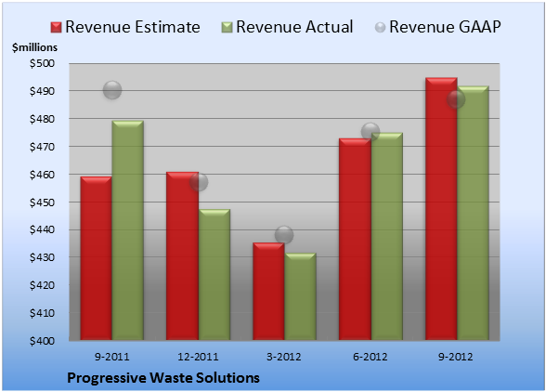The image size is (546, 392).
Task: Click the '6-2012' quarter label
Action: click(x=370, y=357)
